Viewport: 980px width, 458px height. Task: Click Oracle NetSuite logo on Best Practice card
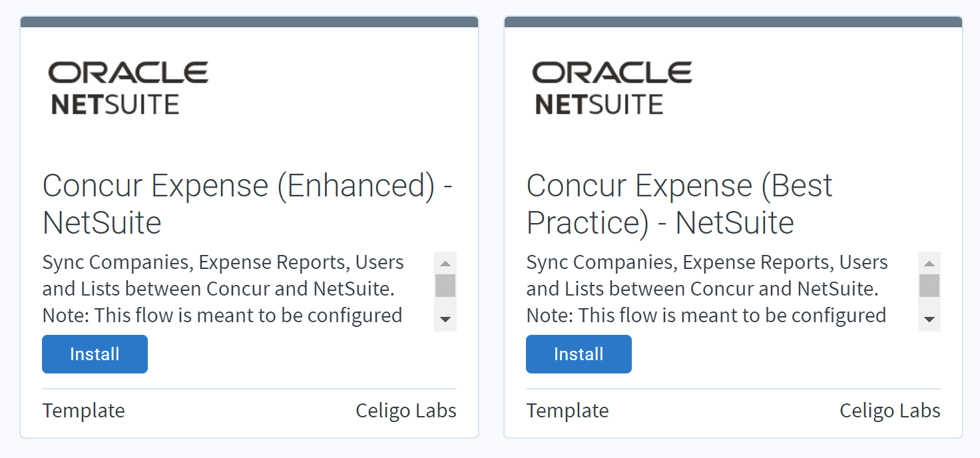tap(612, 88)
